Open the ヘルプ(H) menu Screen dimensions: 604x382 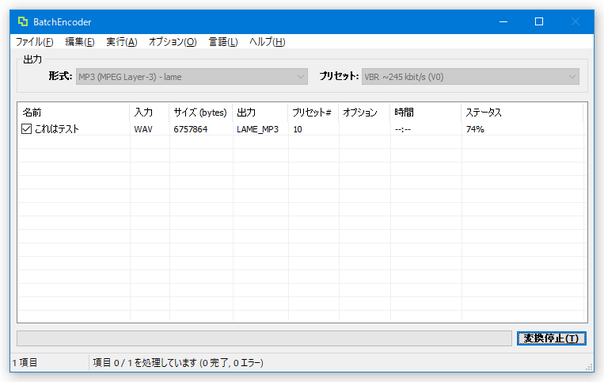(x=267, y=42)
